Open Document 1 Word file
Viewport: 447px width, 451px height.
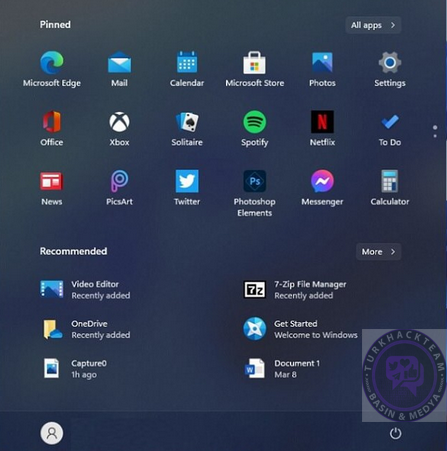[x=282, y=369]
